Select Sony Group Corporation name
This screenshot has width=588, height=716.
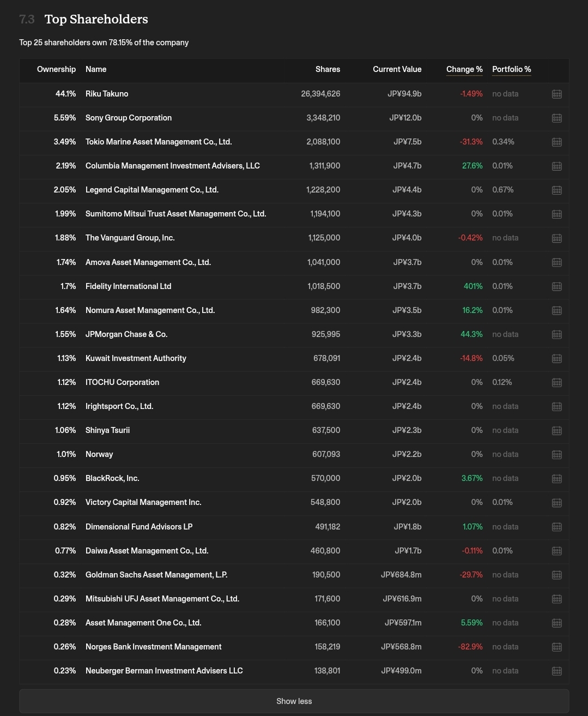[129, 118]
